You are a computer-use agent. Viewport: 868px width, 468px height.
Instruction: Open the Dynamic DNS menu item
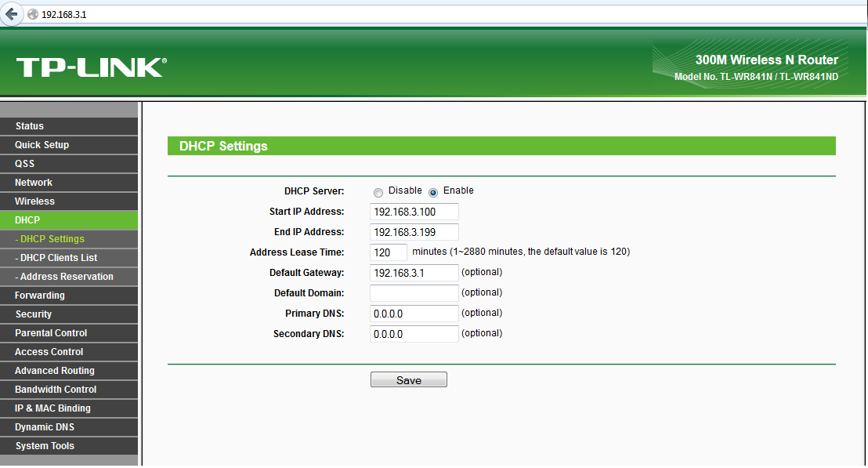point(69,427)
